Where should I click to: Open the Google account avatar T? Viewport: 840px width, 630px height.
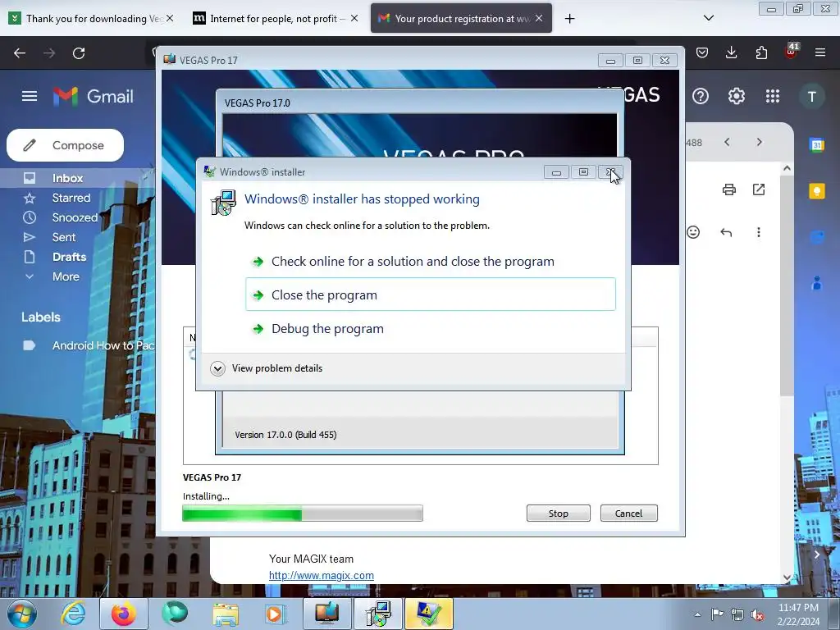point(812,97)
